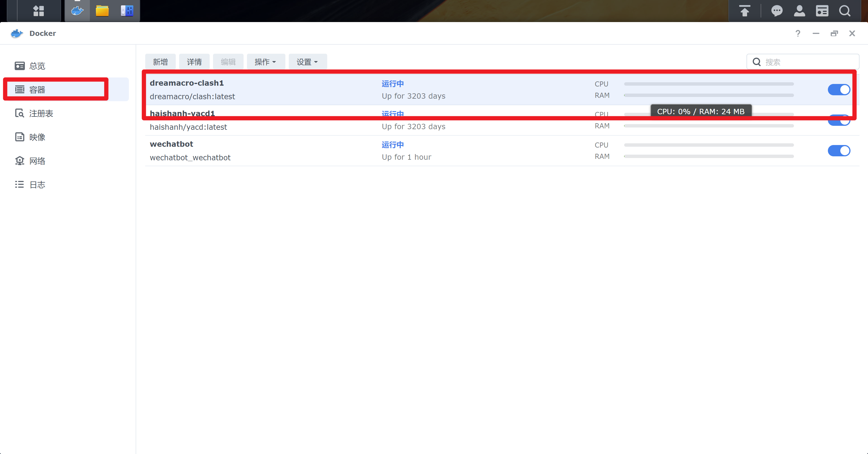This screenshot has width=868, height=454.
Task: Click the 注册表 registry sidebar icon
Action: (x=19, y=113)
